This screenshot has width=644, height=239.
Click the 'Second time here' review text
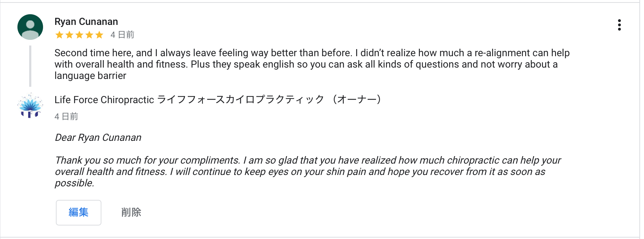pyautogui.click(x=312, y=64)
